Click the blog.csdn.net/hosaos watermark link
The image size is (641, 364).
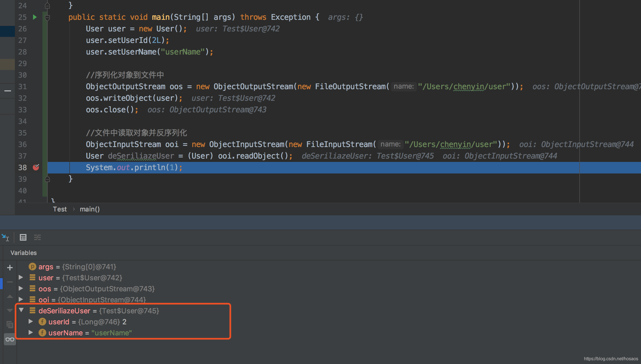(611, 358)
